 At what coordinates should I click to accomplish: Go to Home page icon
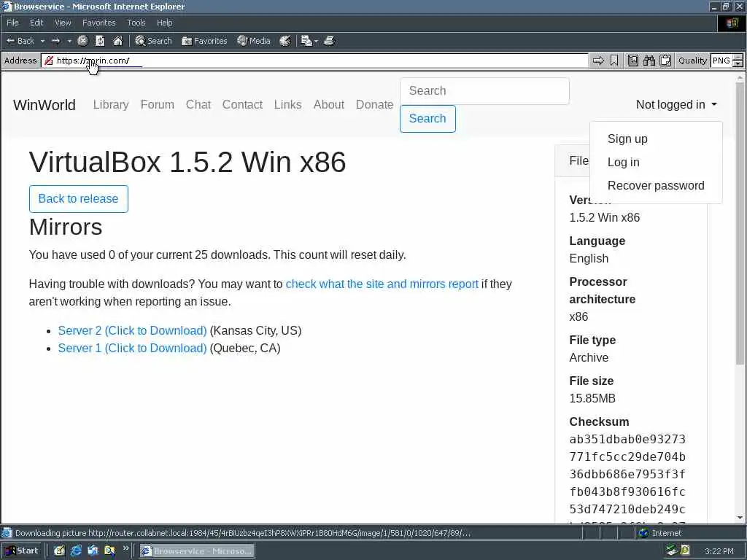pos(117,41)
